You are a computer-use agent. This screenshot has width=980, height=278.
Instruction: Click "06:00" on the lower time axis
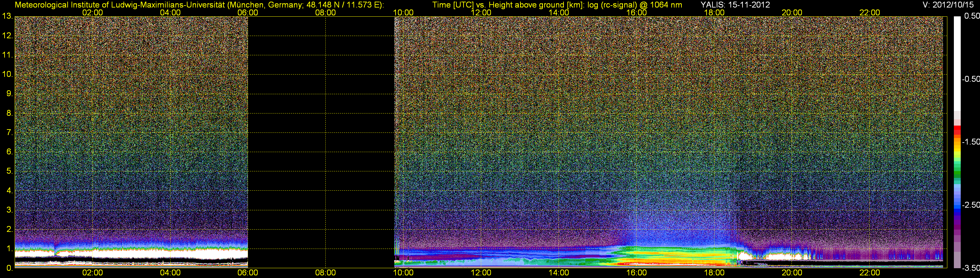tap(248, 273)
